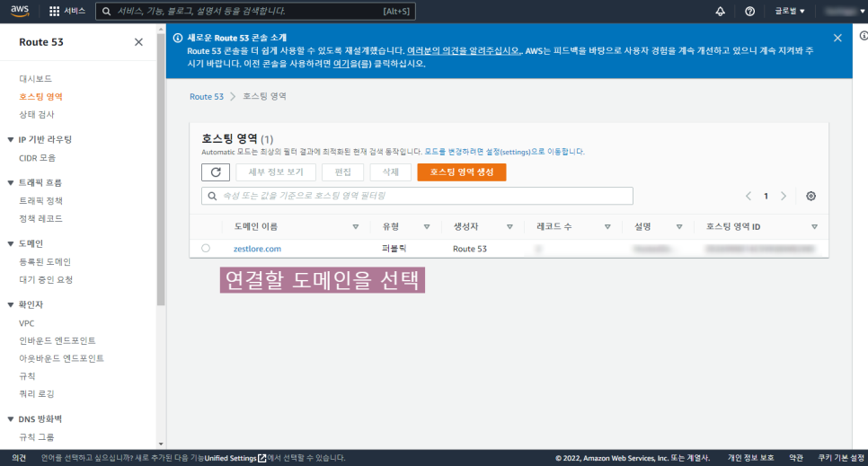Screen dimensions: 868x466
Task: Collapse the IP 기반 라우팅 section
Action: click(x=11, y=139)
